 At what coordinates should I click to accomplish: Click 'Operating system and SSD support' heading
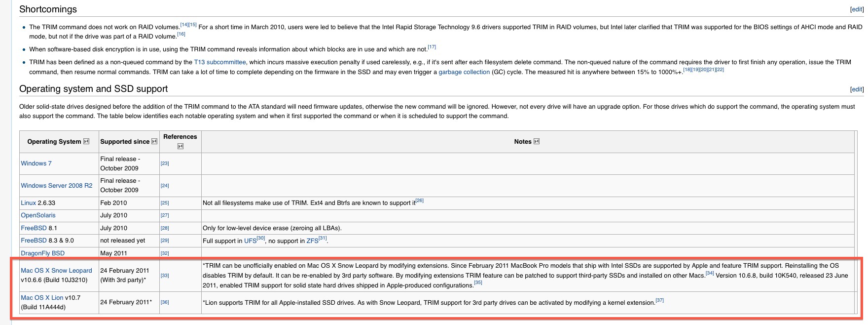[94, 89]
